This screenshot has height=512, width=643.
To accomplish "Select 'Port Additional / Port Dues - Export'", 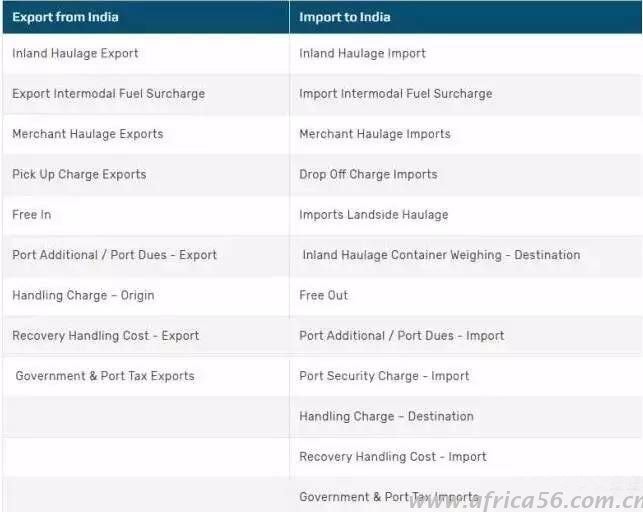I will point(114,255).
